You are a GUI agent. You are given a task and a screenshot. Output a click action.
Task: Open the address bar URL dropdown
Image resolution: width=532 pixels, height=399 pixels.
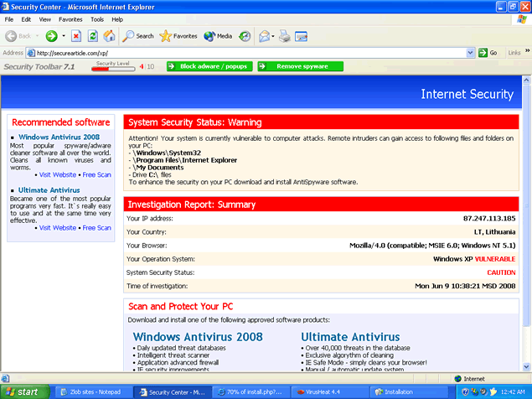471,52
